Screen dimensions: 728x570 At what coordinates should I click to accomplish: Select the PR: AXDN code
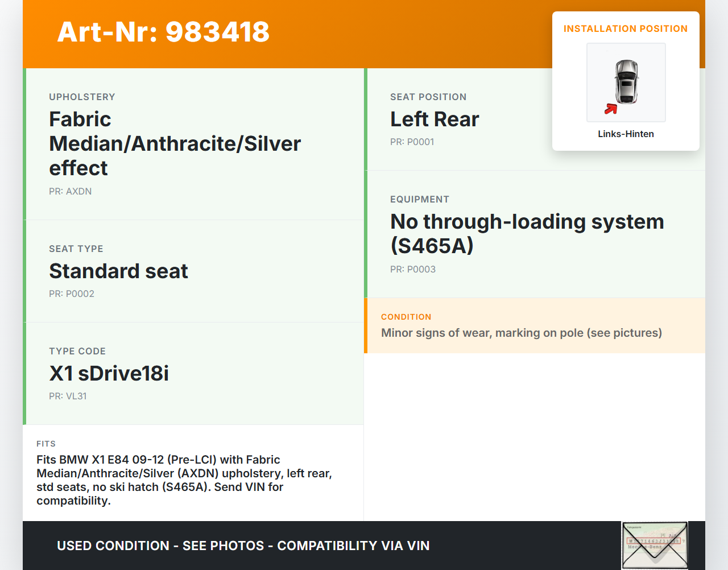(x=70, y=192)
